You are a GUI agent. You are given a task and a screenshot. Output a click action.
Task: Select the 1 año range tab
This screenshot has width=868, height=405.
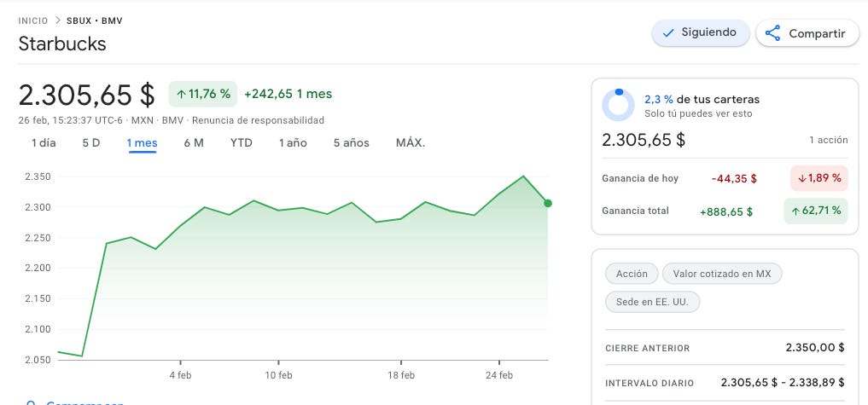[x=293, y=142]
